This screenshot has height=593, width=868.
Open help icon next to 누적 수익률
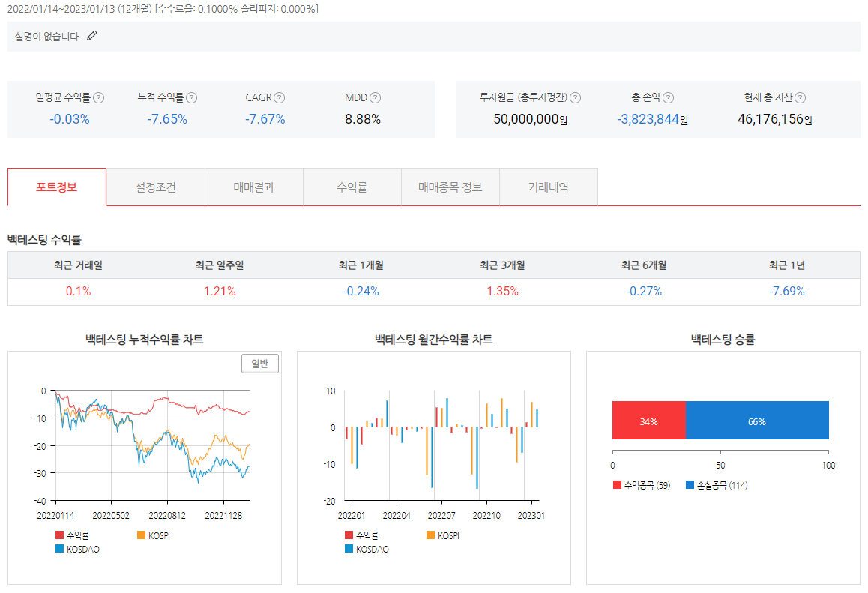point(192,98)
